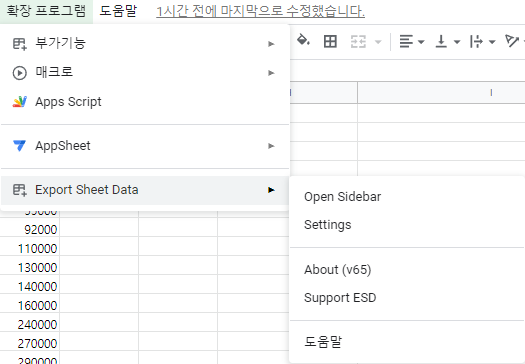The width and height of the screenshot is (525, 364).
Task: Click the AppSheet logo icon
Action: [x=19, y=146]
